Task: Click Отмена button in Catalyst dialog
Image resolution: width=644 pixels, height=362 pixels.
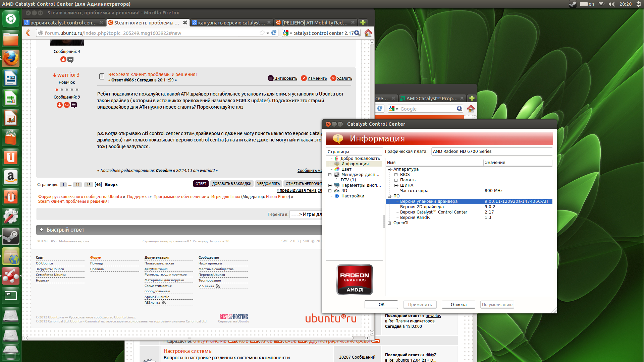Action: tap(459, 305)
